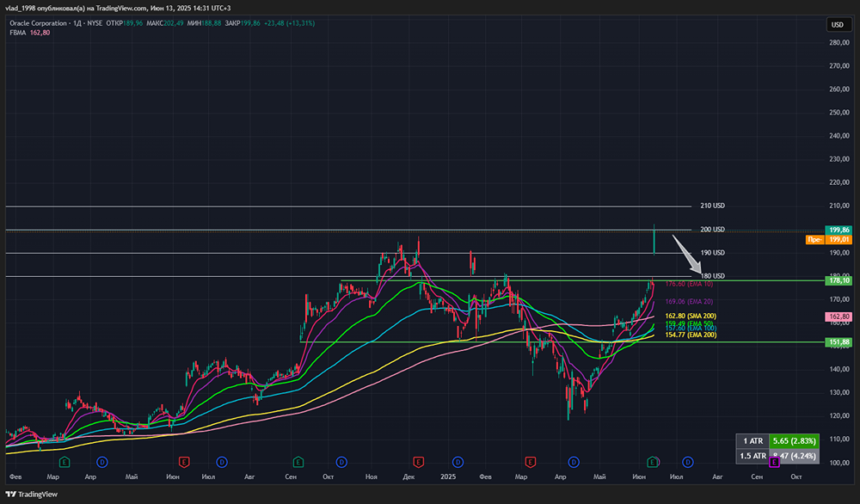This screenshot has height=504, width=860.
Task: Click the purple E upcoming earnings marker
Action: (x=774, y=462)
